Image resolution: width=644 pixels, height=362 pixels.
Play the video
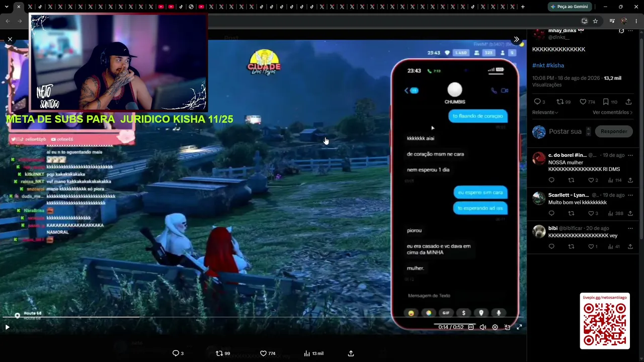pyautogui.click(x=7, y=327)
